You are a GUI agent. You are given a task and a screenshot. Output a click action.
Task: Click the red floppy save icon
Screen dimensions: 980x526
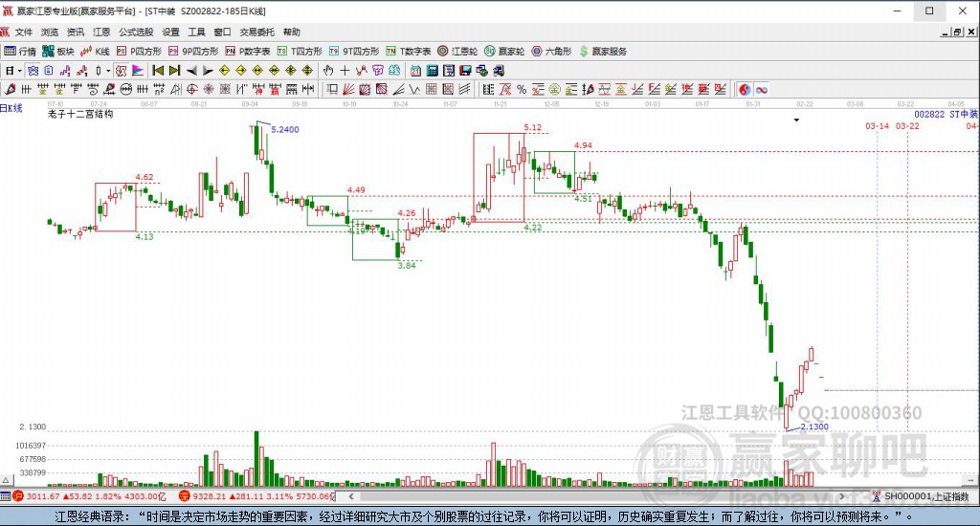click(x=466, y=71)
